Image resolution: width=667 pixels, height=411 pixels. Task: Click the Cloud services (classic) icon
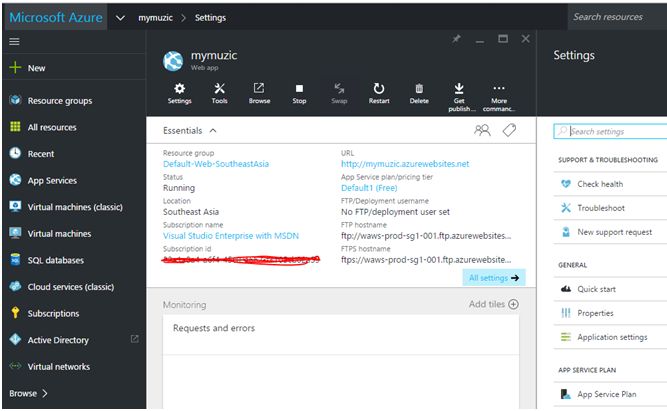click(15, 286)
